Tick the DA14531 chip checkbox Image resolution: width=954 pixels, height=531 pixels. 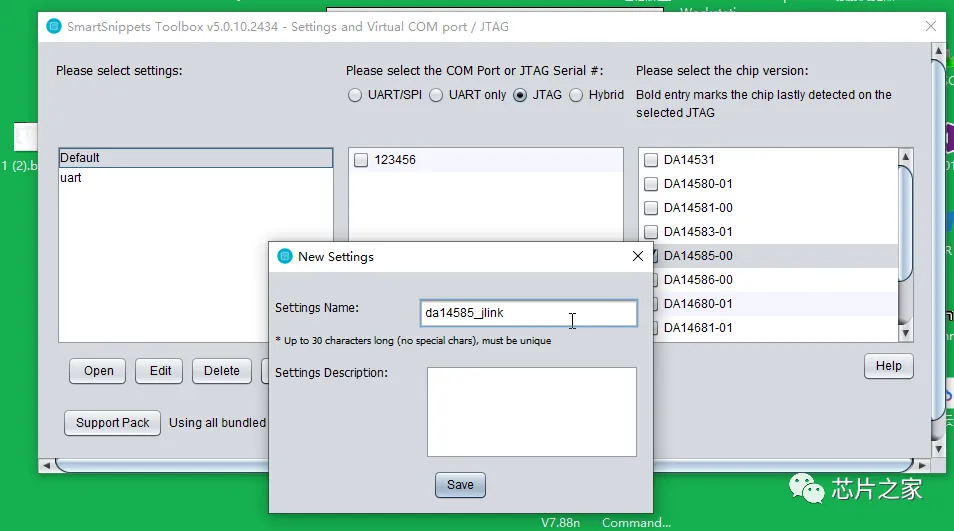pos(651,160)
